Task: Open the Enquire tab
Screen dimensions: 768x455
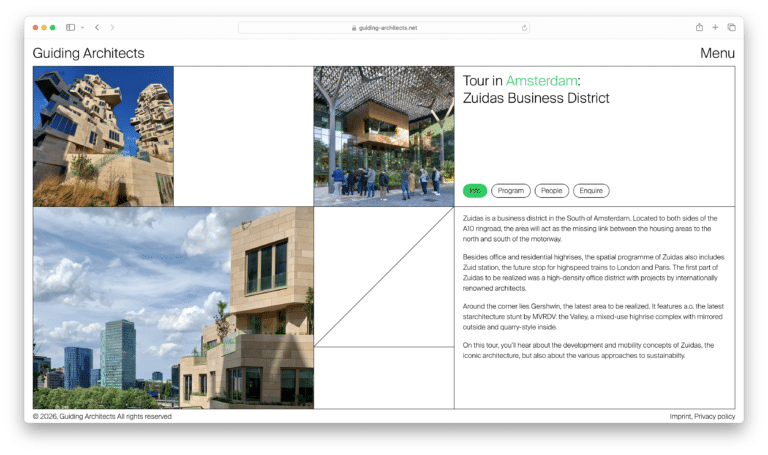Action: click(591, 190)
